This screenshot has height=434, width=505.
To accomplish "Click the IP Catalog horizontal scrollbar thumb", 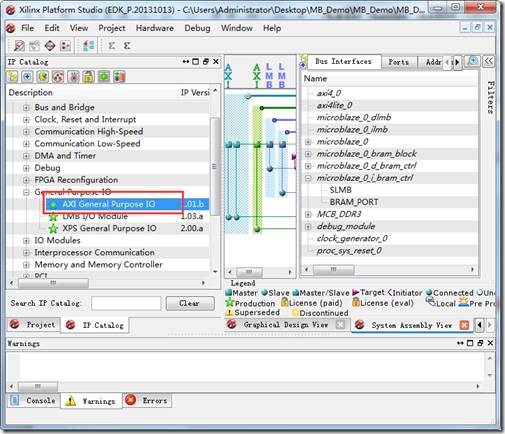I will pyautogui.click(x=53, y=283).
